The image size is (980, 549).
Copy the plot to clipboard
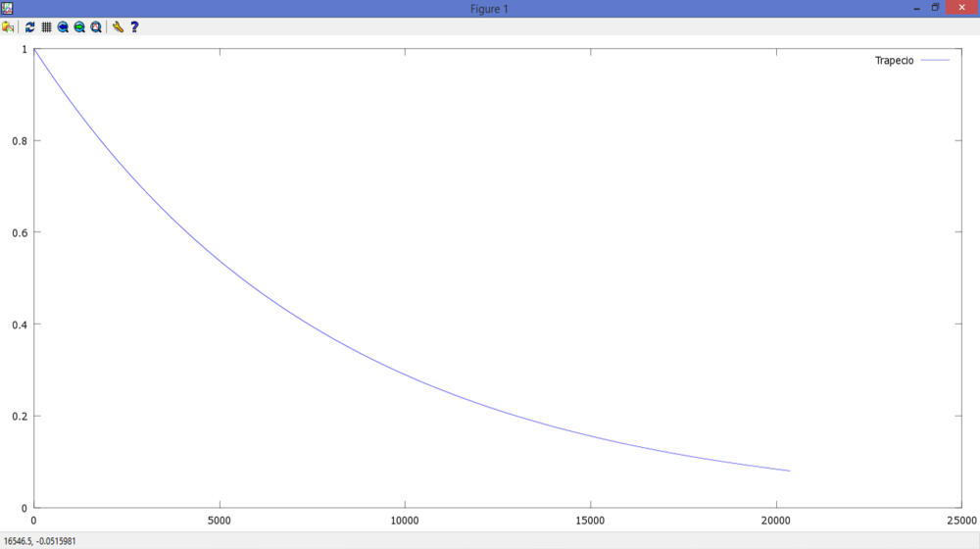(x=8, y=27)
